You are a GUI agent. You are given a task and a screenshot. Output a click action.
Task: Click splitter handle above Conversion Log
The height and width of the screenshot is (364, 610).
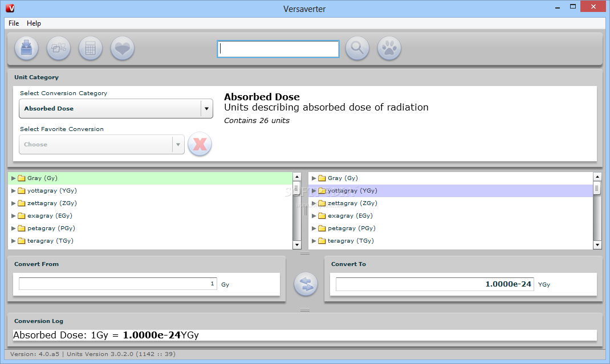click(x=305, y=310)
